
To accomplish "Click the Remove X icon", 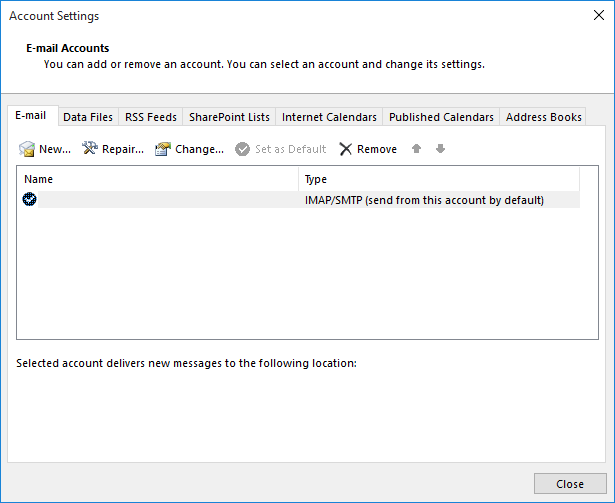I will pos(345,149).
